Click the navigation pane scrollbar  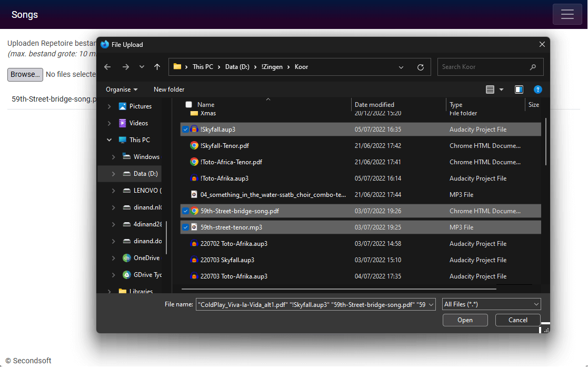pyautogui.click(x=166, y=237)
